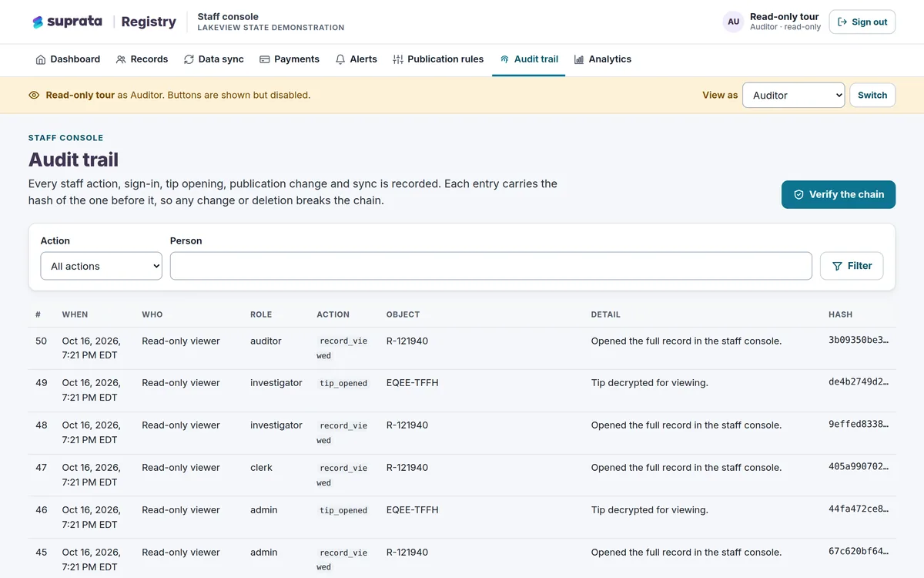Click the ACTION column header
Image resolution: width=924 pixels, height=578 pixels.
[x=333, y=314]
